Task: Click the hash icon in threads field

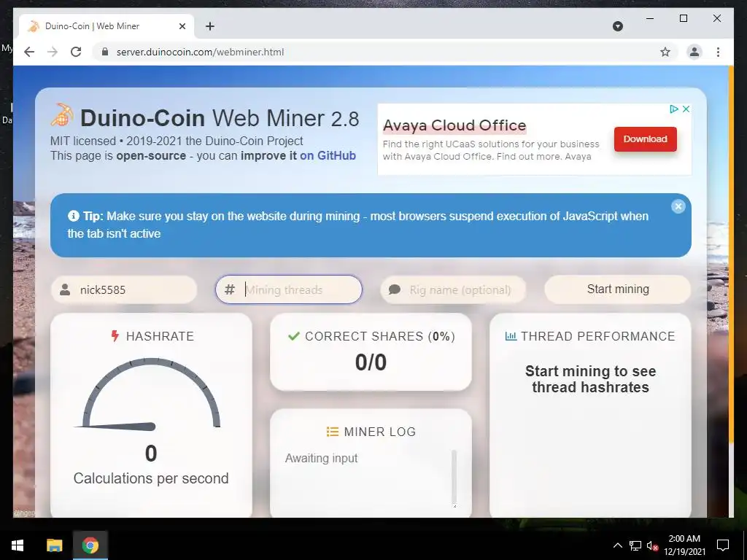Action: 230,289
